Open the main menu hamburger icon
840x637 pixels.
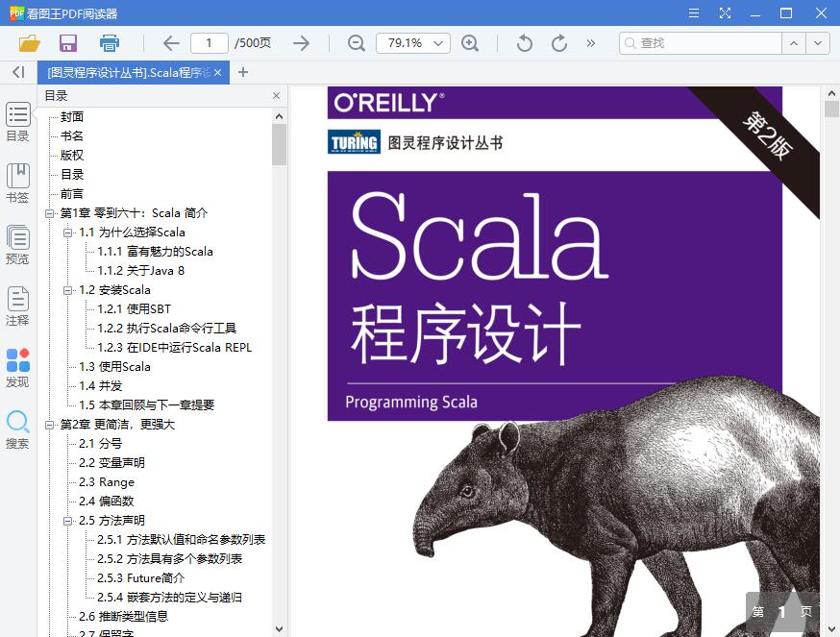point(694,12)
